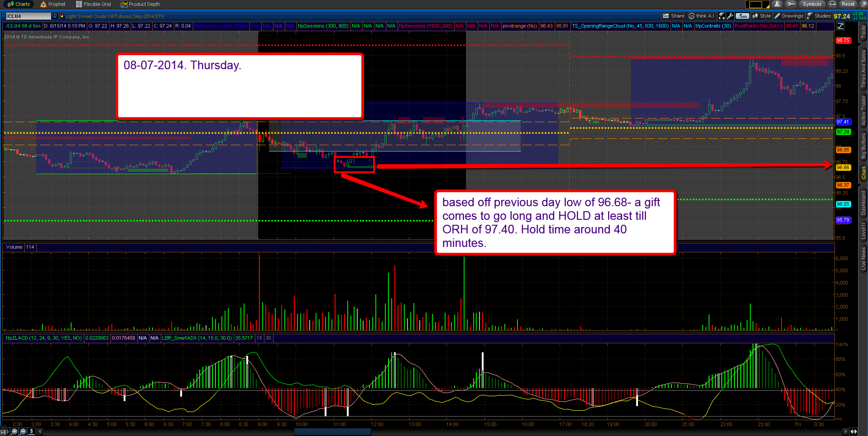Open the Flexible Grid tab

coord(93,4)
